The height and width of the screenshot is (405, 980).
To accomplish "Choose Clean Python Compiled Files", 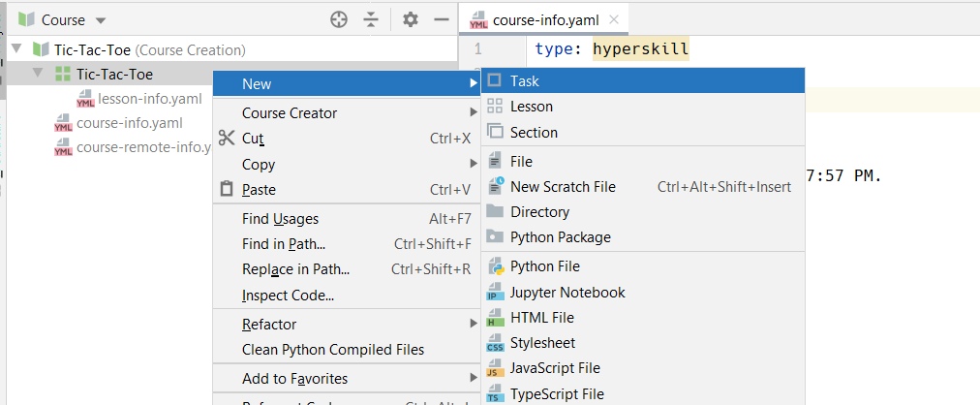I will click(332, 349).
